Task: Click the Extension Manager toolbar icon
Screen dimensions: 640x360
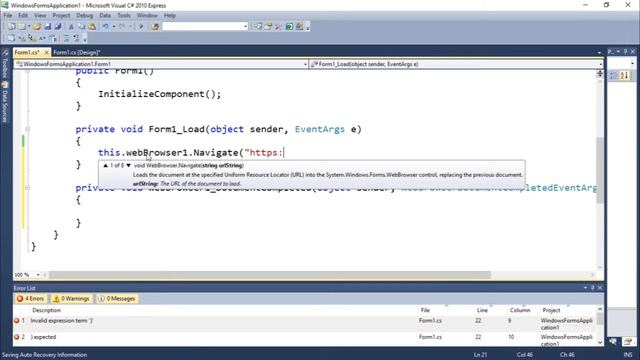Action: pyautogui.click(x=299, y=27)
